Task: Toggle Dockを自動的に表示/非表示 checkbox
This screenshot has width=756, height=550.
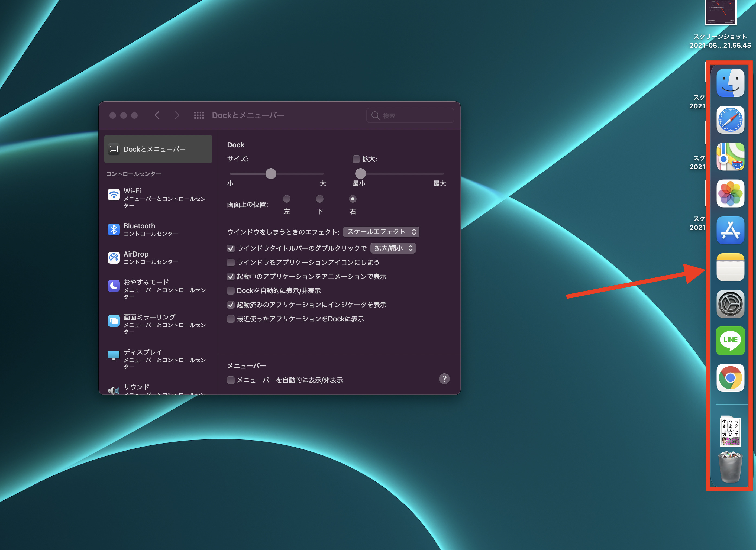Action: click(x=231, y=291)
